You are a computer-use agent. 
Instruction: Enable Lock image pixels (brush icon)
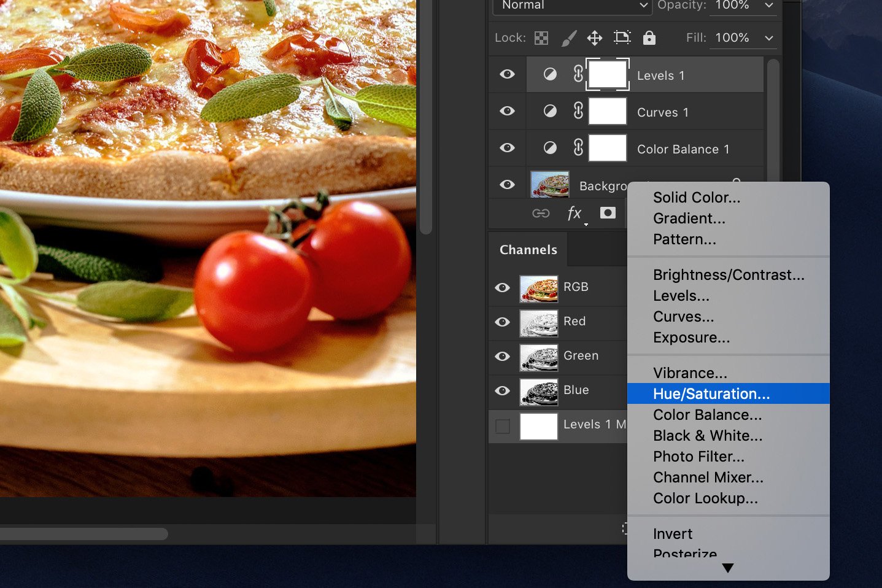click(568, 37)
